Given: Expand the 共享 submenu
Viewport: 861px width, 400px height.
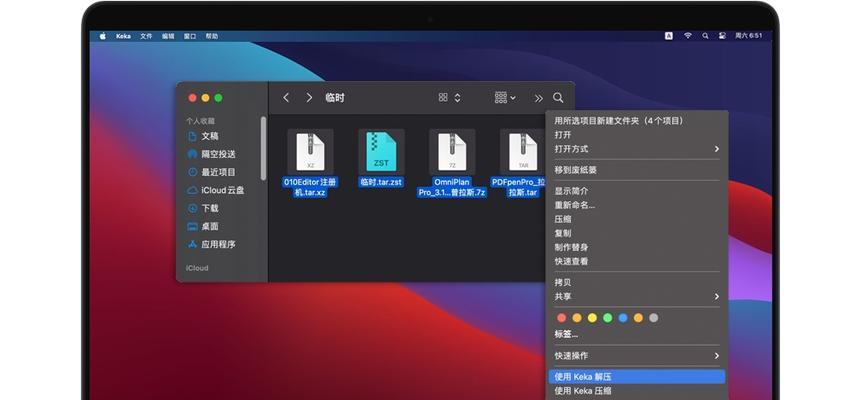Looking at the screenshot, I should [637, 297].
